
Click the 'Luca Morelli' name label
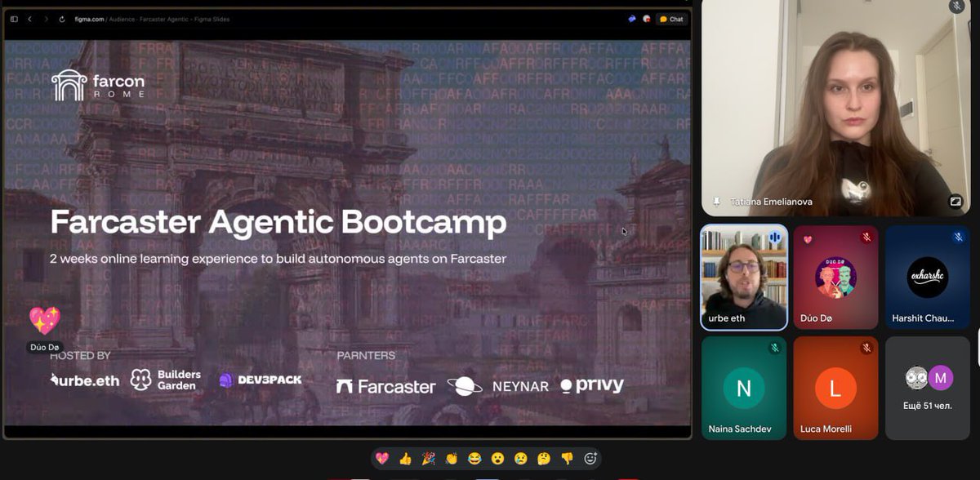pyautogui.click(x=826, y=429)
